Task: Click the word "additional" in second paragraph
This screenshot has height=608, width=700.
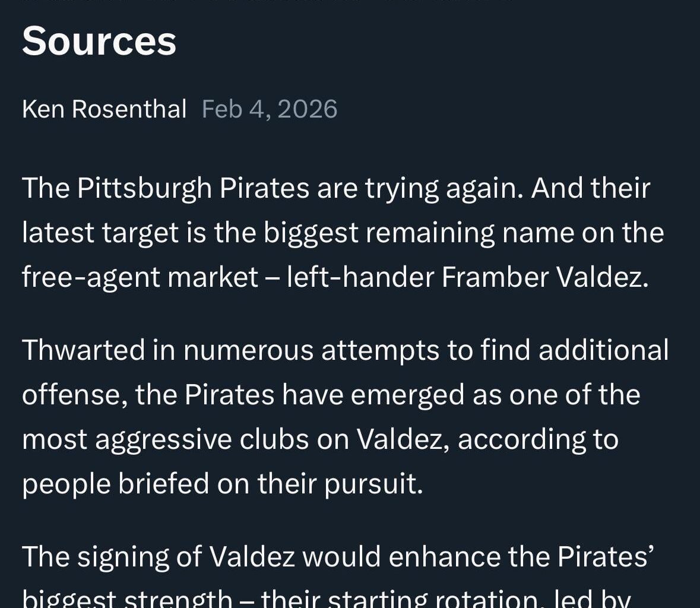Action: pos(603,350)
